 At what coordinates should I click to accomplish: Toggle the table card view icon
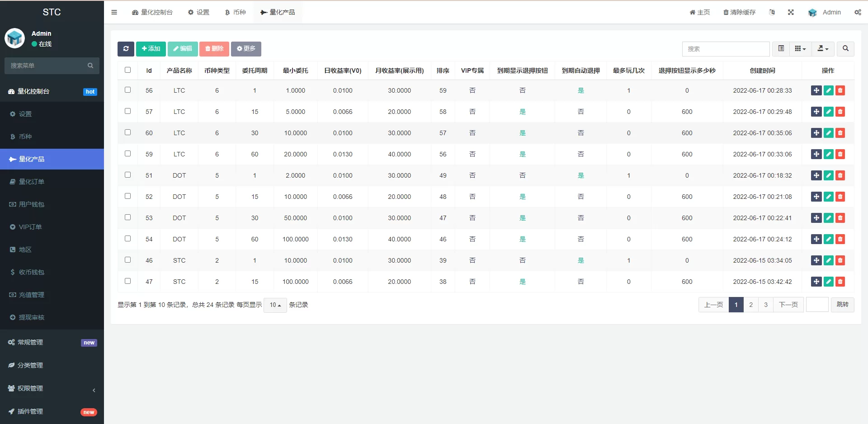781,49
